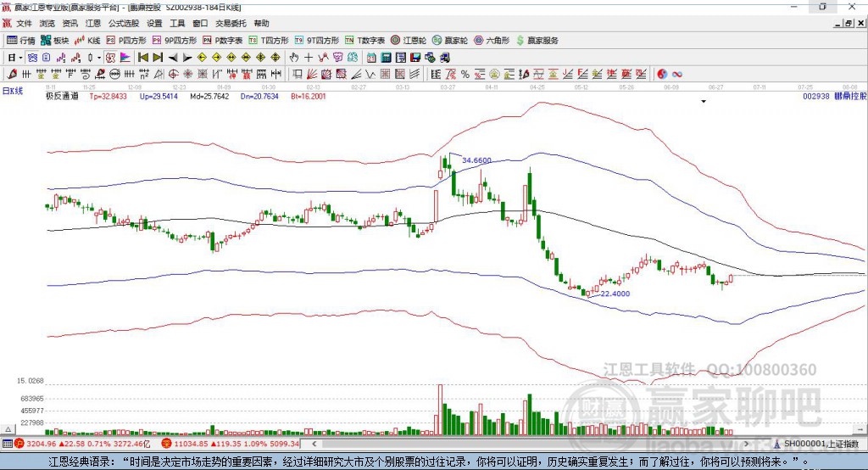868x470 pixels.
Task: Move chart right with black right arrow
Action: (187, 58)
